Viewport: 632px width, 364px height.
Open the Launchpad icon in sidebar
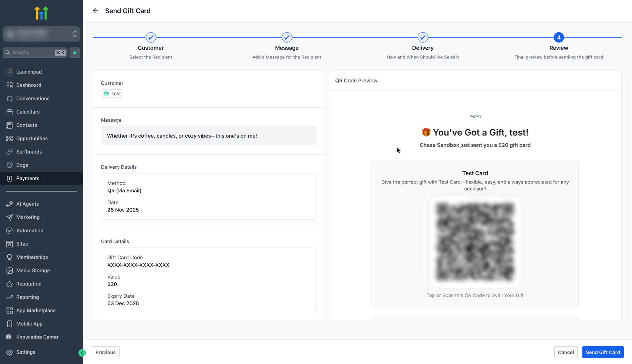(10, 72)
